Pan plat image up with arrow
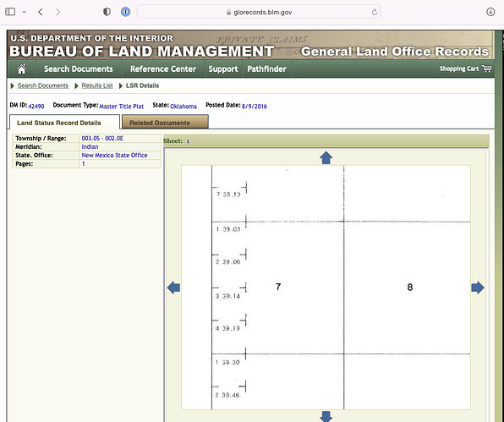 326,158
